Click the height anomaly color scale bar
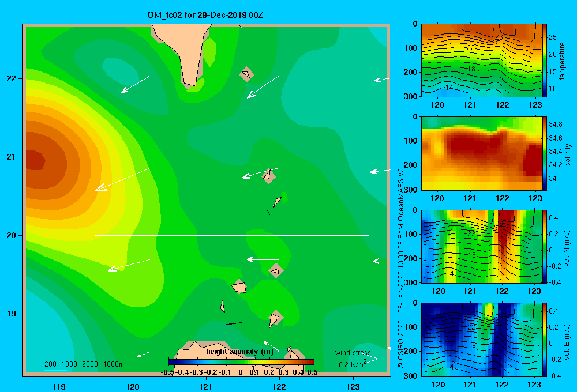The height and width of the screenshot is (392, 577). click(241, 362)
